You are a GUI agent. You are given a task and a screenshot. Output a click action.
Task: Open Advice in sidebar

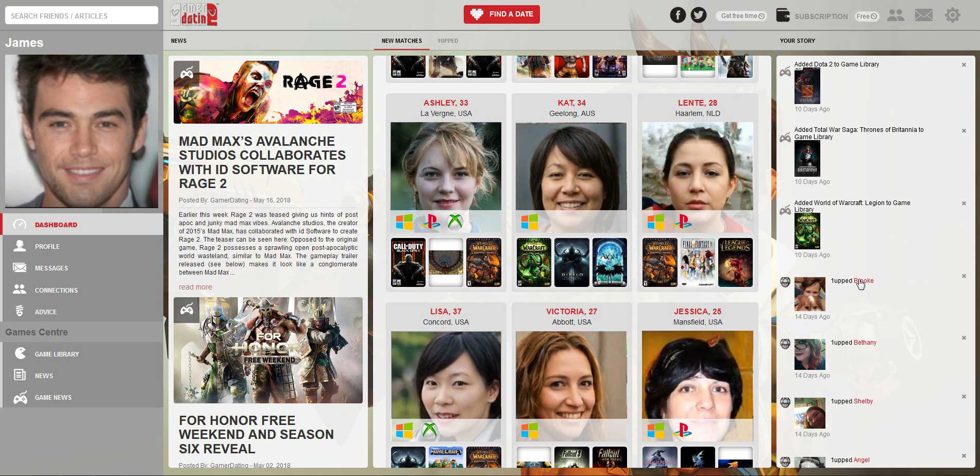click(82, 312)
